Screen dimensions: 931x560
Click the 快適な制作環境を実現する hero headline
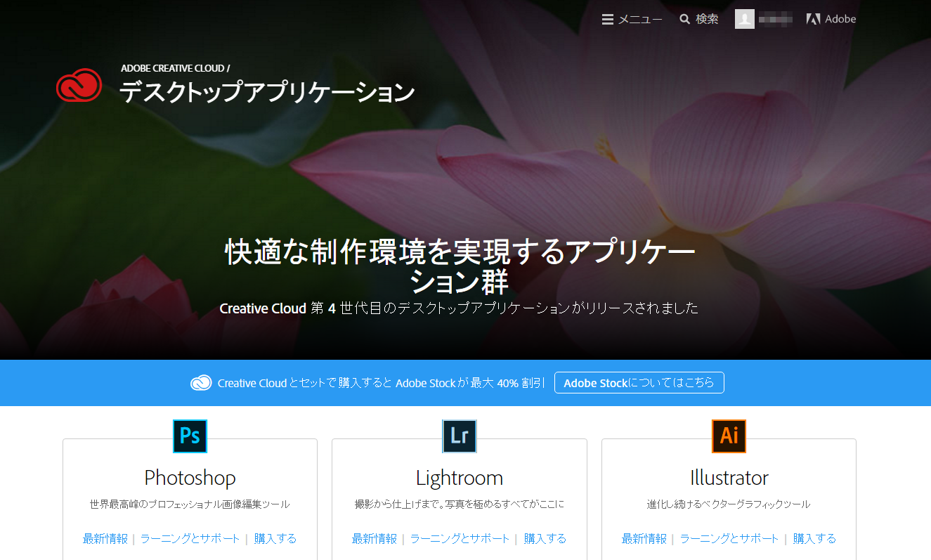coord(460,267)
